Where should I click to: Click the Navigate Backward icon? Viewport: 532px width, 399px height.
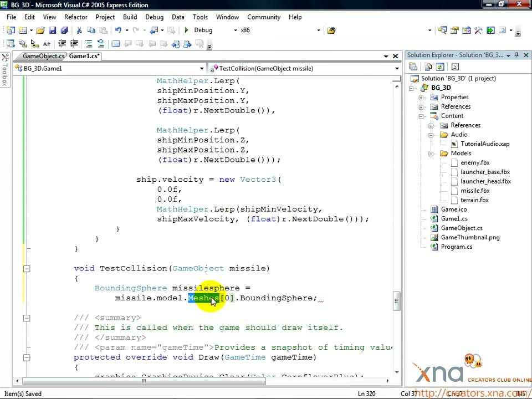coord(154,30)
